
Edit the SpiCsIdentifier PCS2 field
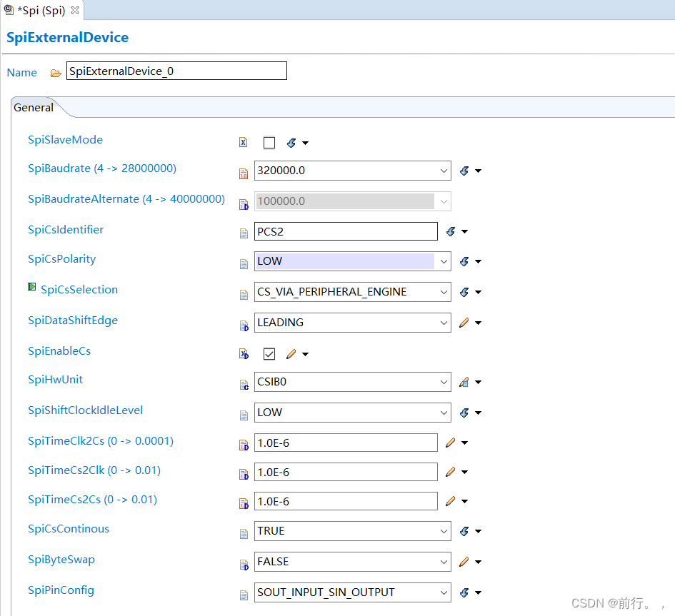[346, 231]
